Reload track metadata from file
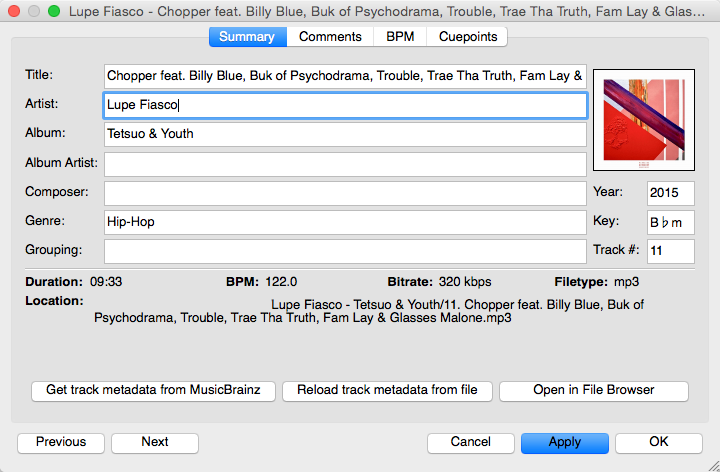The image size is (720, 472). click(x=387, y=391)
